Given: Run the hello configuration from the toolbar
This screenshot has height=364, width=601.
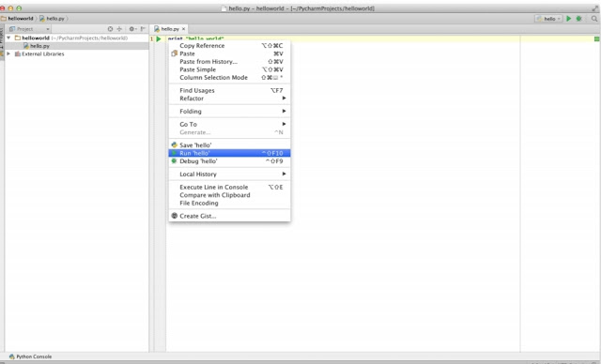Looking at the screenshot, I should click(569, 19).
